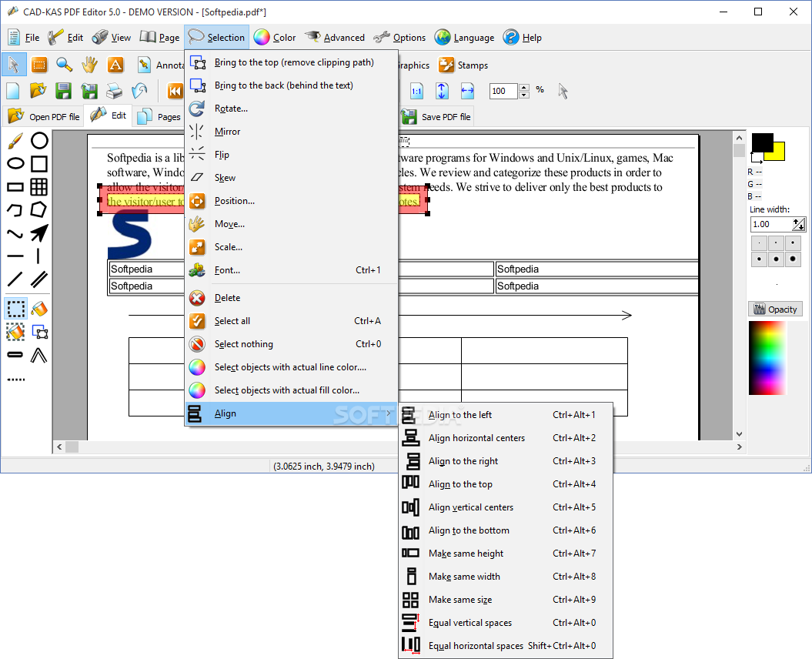The width and height of the screenshot is (812, 659).
Task: Select Bring to the top menu entry
Action: 291,62
